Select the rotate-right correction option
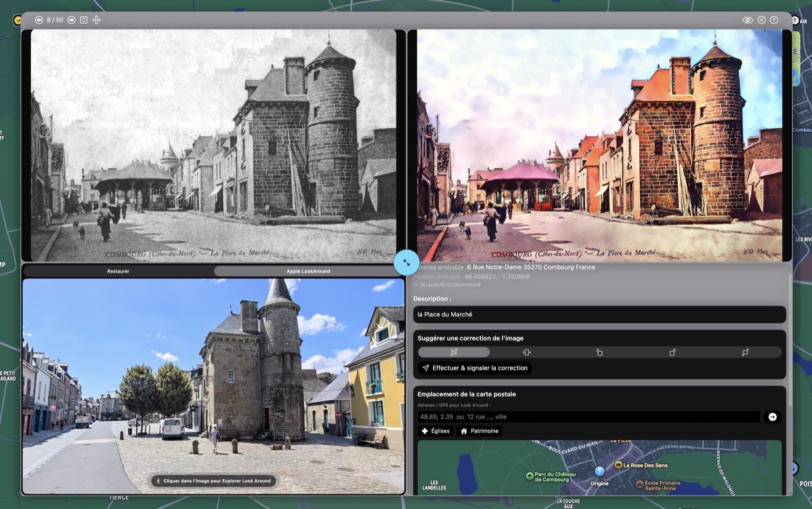The image size is (812, 509). [672, 352]
